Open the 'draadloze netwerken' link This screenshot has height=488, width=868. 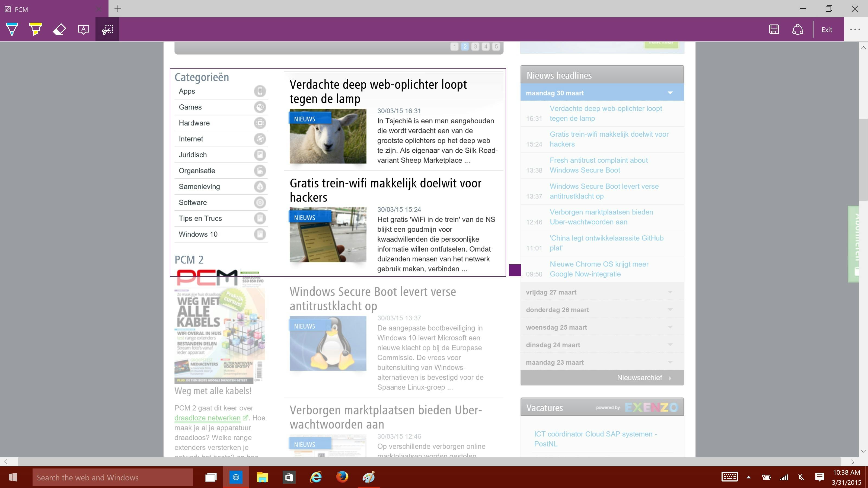(207, 418)
